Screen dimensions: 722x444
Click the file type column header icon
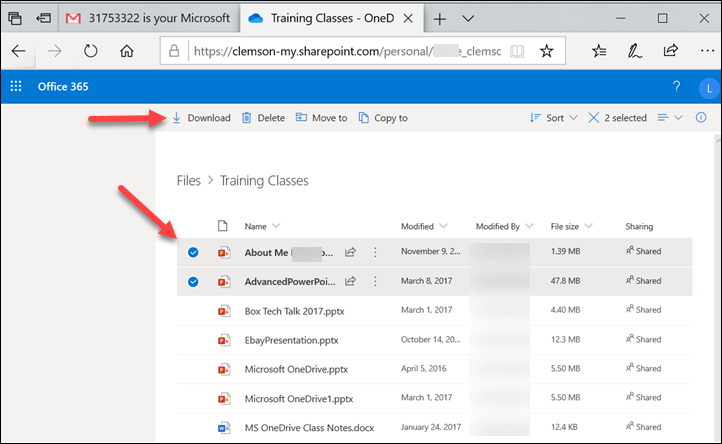223,226
